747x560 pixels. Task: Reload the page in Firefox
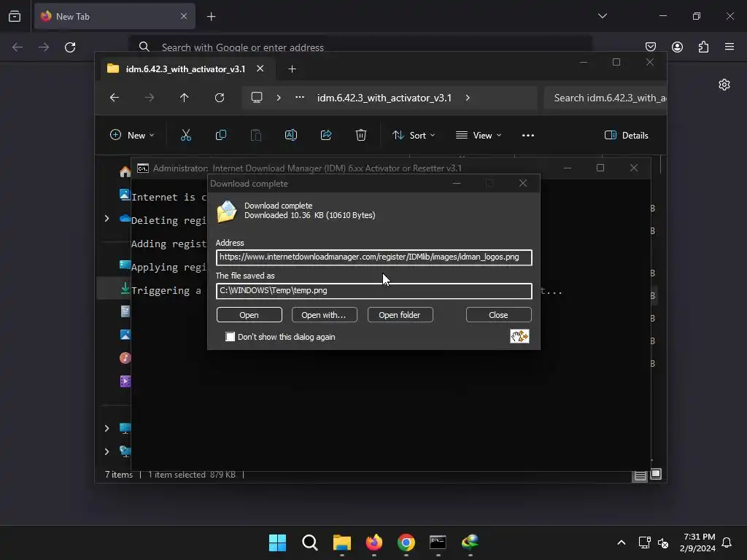click(x=70, y=47)
